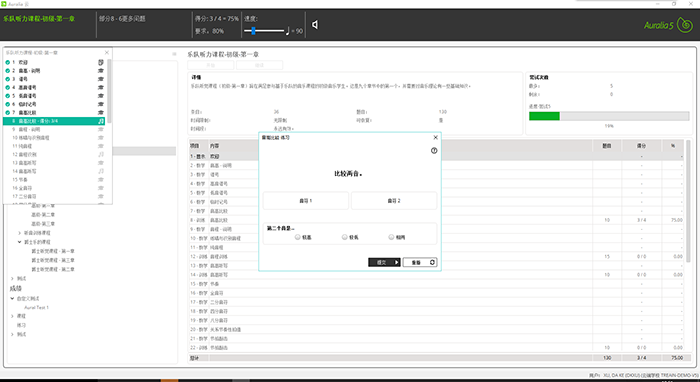Close the course item popup list
Image resolution: width=700 pixels, height=382 pixels.
point(107,53)
